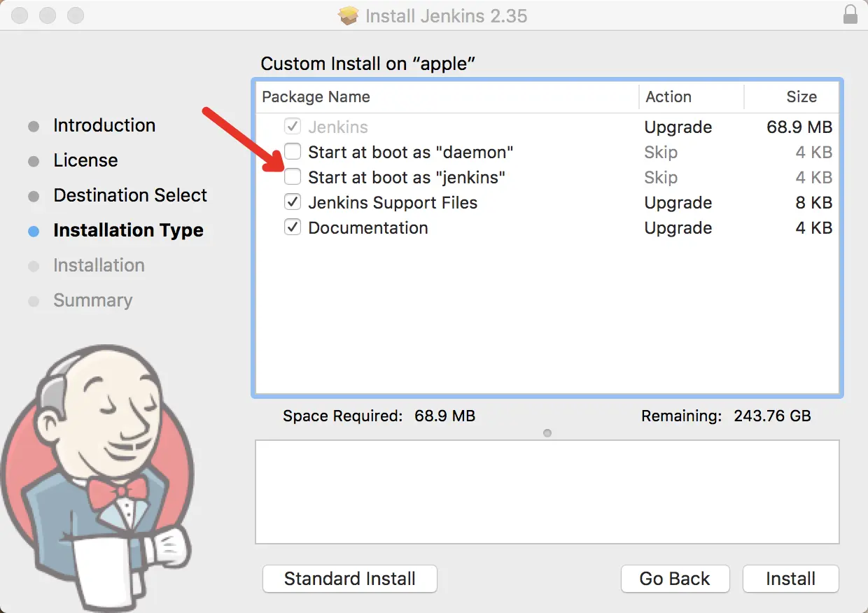Toggle the grayed Jenkins package checkbox

point(293,127)
